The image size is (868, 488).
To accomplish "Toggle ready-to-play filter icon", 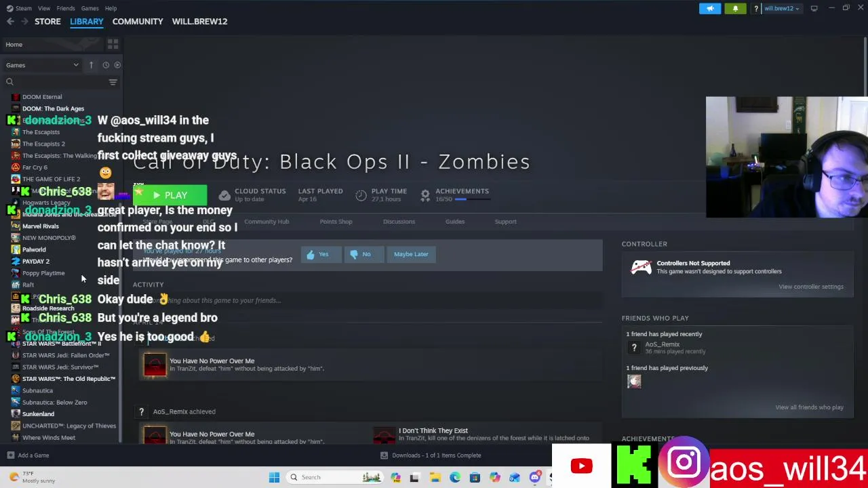I will [x=117, y=65].
